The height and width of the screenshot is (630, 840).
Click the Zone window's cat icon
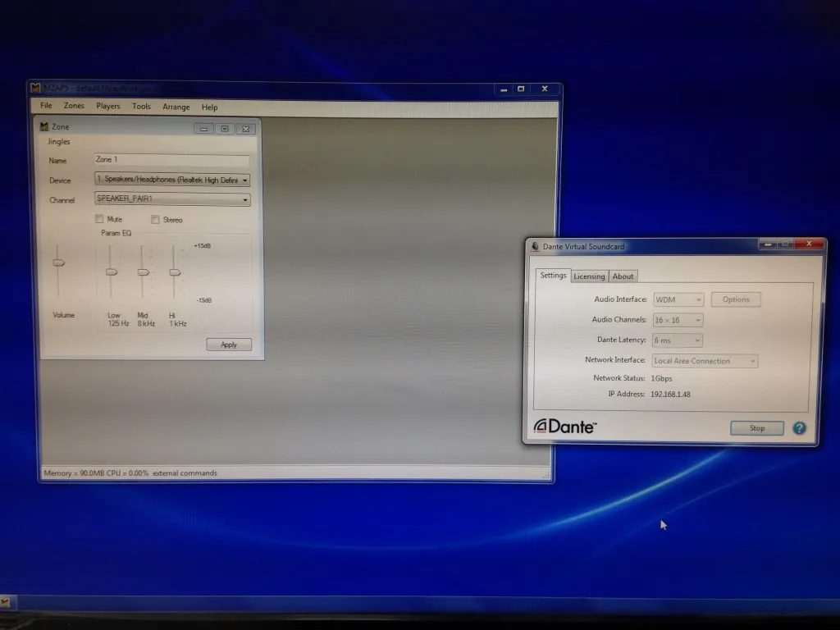[44, 126]
